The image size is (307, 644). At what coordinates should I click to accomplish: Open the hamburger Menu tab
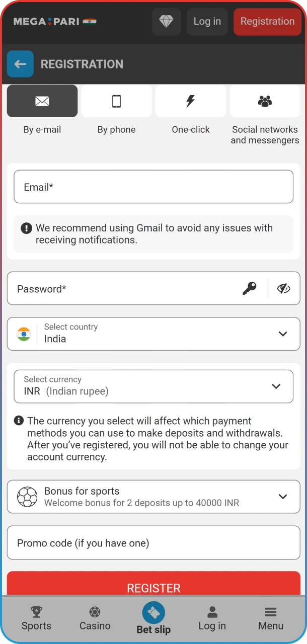(x=271, y=618)
